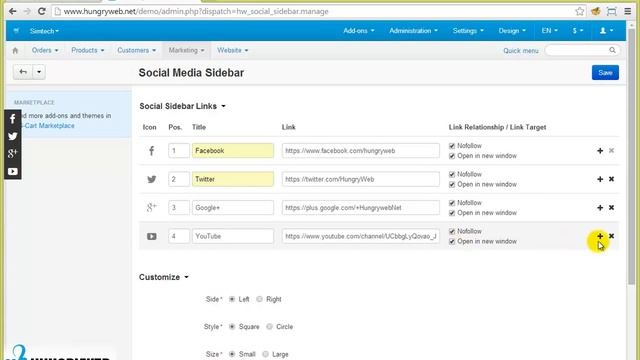Open the Orders menu
Viewport: 640px width, 360px height.
[45, 50]
